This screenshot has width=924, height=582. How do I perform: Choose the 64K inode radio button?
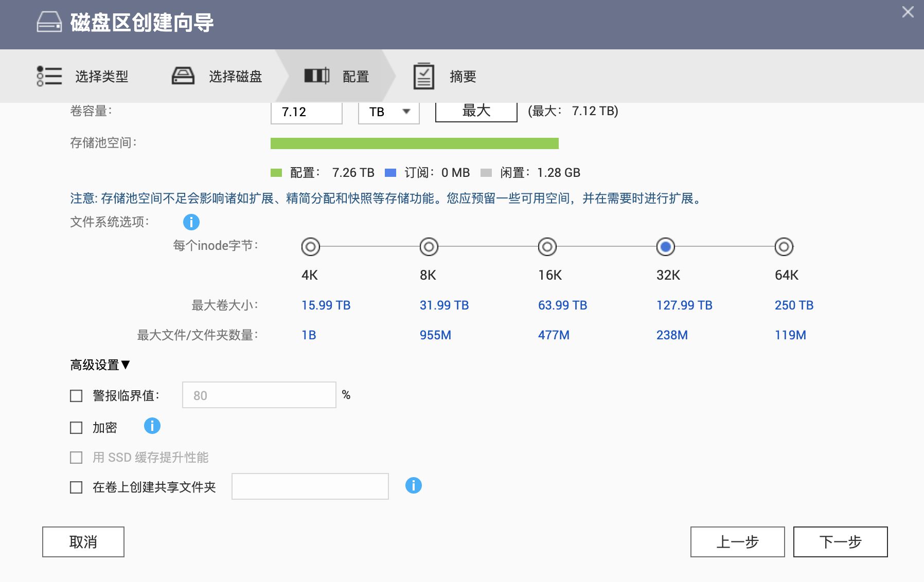coord(784,247)
